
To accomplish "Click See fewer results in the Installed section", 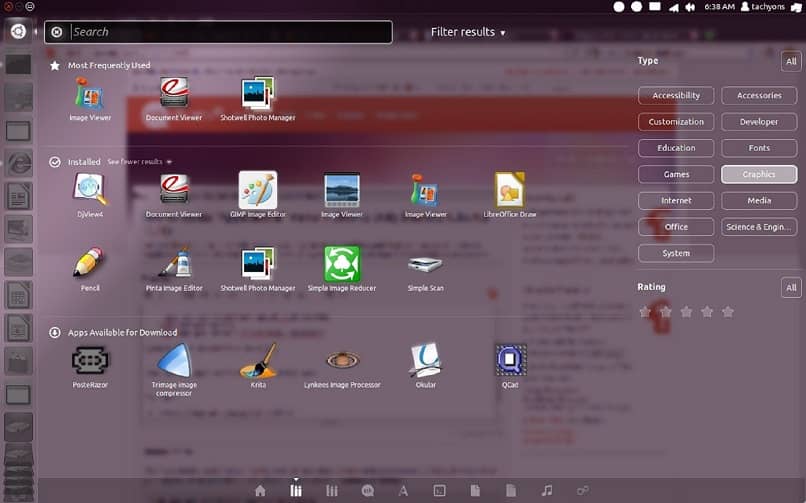I will pos(139,162).
